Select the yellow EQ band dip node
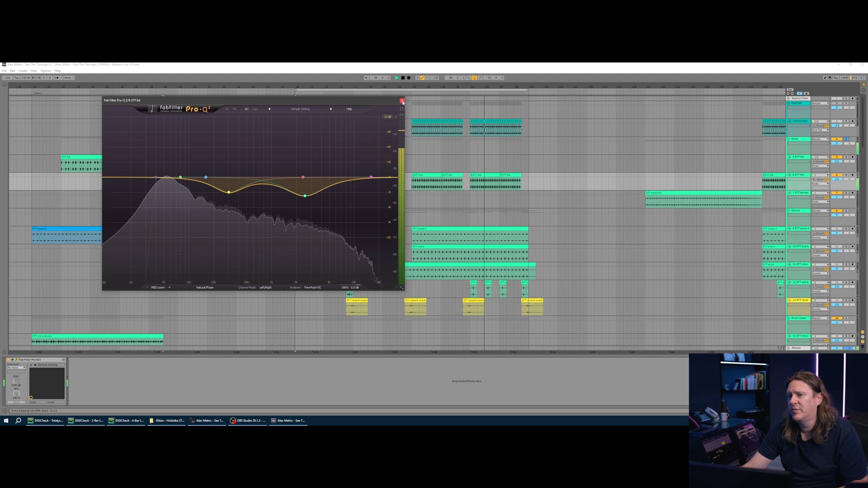 click(x=229, y=192)
